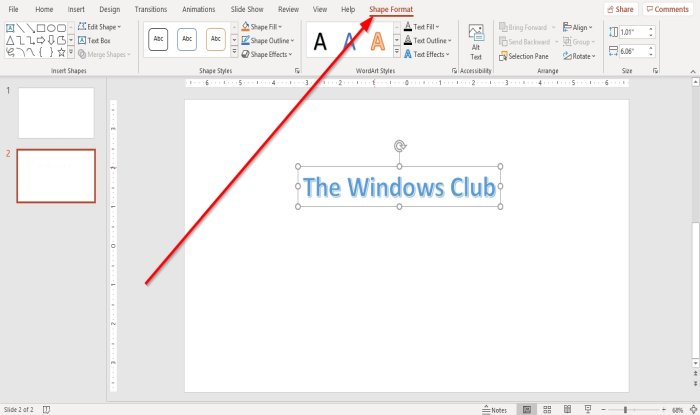Apply black fill WordArt style
Screen dimensions: 700x415
(320, 42)
